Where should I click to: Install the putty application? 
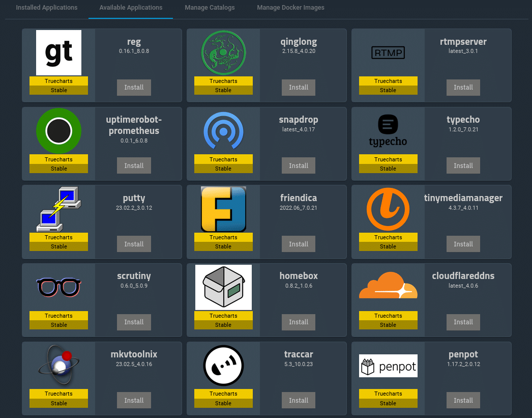134,244
